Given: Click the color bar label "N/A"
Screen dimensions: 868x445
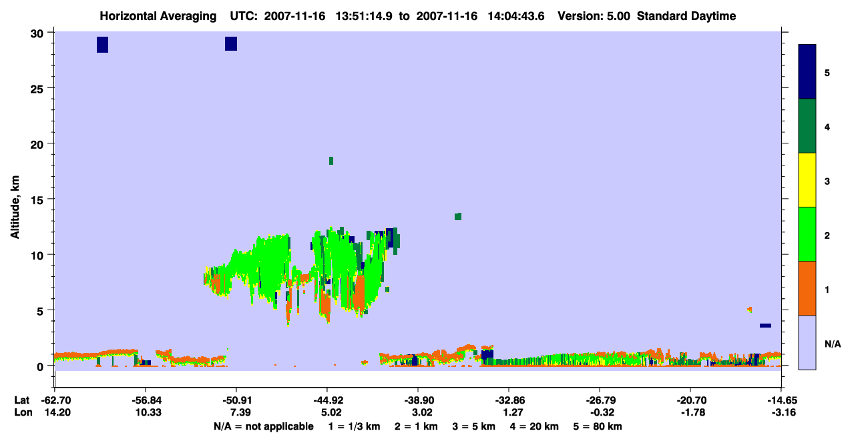Looking at the screenshot, I should 833,344.
